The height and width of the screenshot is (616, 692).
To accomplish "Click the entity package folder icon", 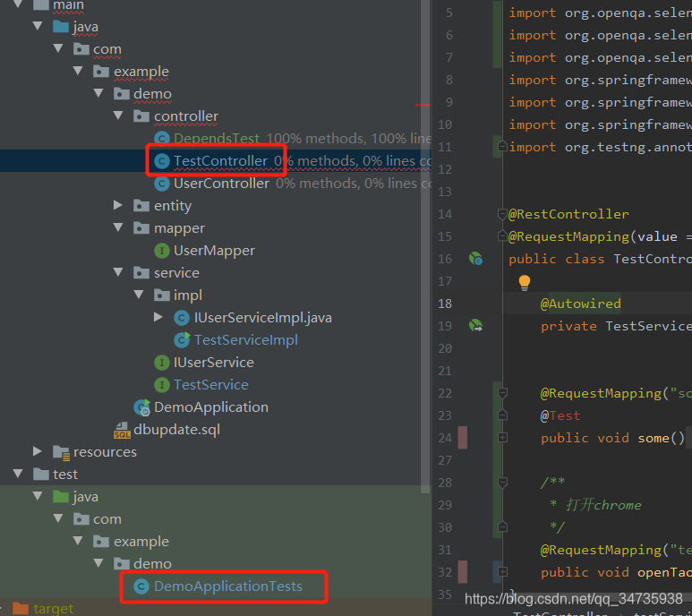I will click(141, 206).
